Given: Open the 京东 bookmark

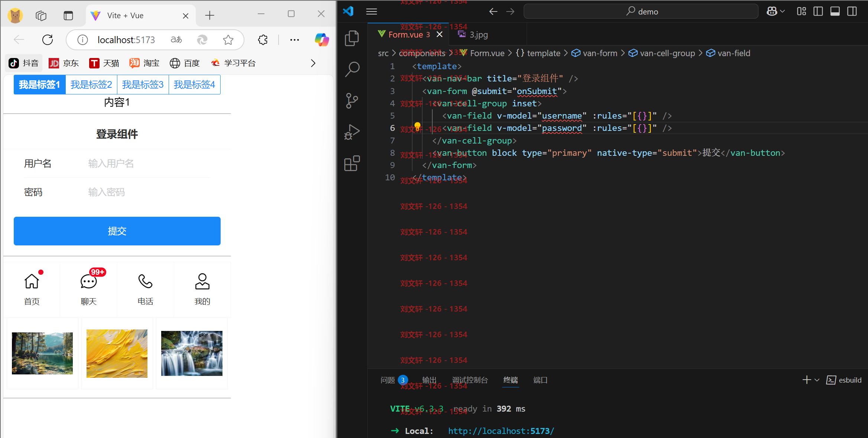Looking at the screenshot, I should click(64, 63).
